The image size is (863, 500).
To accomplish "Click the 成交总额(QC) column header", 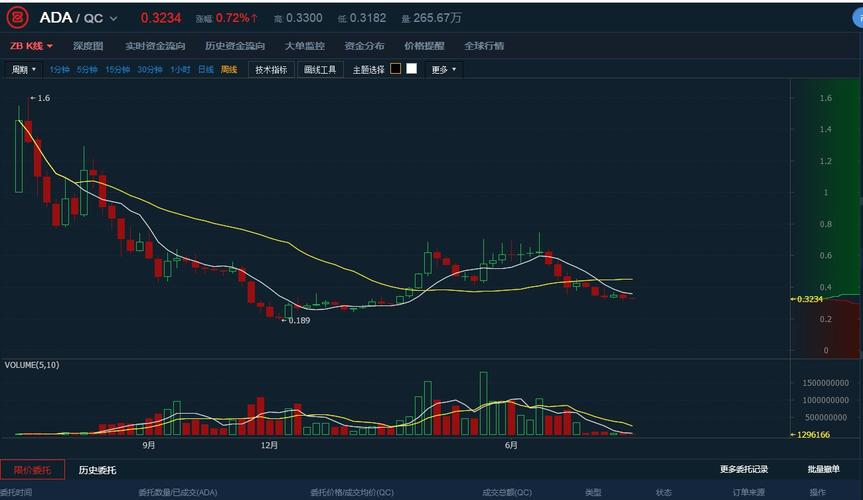I will click(x=507, y=492).
